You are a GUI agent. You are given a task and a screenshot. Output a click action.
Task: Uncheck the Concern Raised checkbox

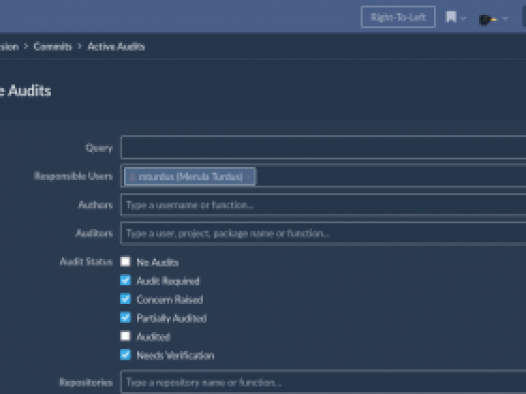click(125, 299)
